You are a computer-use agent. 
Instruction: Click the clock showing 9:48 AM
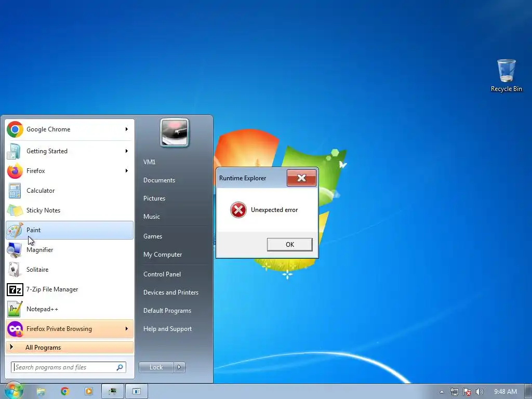[505, 392]
